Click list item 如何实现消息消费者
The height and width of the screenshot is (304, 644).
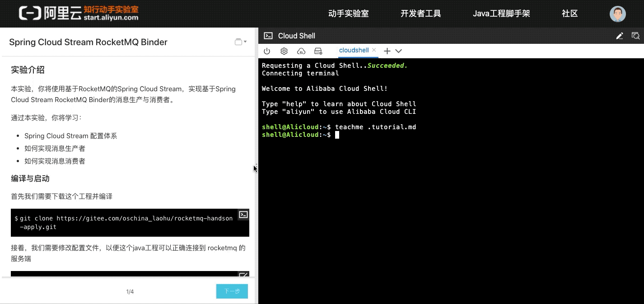(55, 161)
